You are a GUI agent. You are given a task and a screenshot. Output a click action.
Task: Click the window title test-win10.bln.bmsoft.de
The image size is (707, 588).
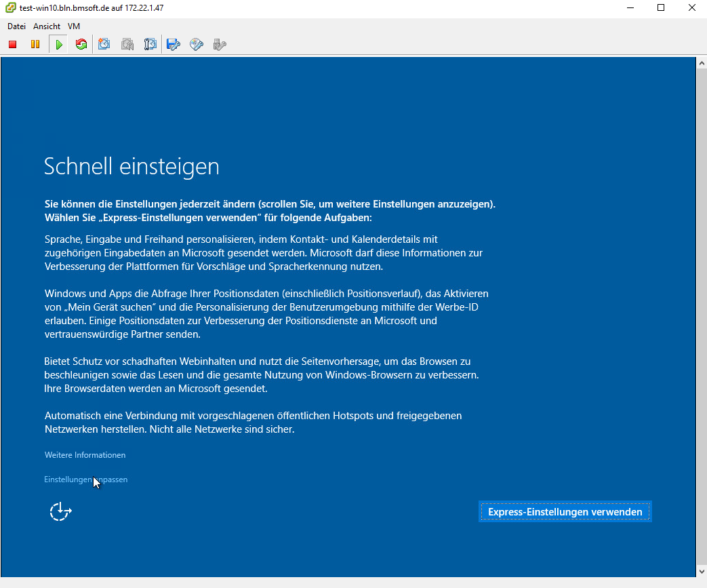pyautogui.click(x=92, y=7)
